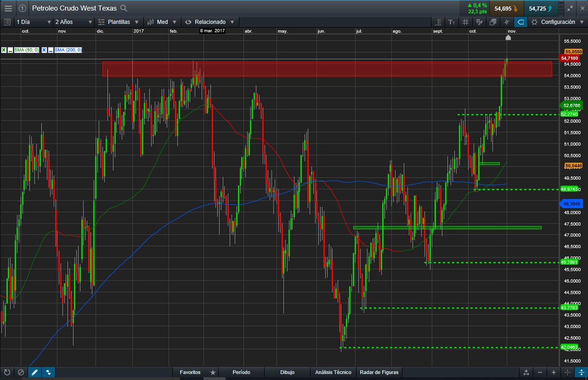
Task: Open the Análisis Técnico tab
Action: (334, 373)
